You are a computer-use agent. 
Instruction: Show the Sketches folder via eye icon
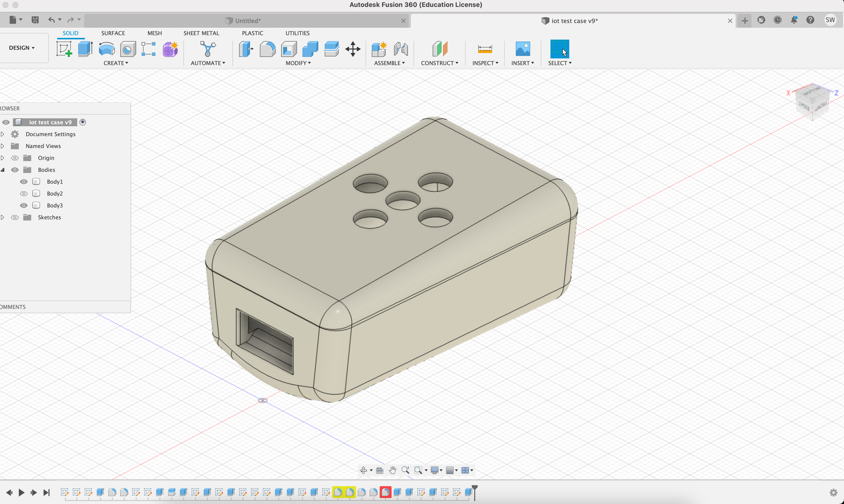15,217
